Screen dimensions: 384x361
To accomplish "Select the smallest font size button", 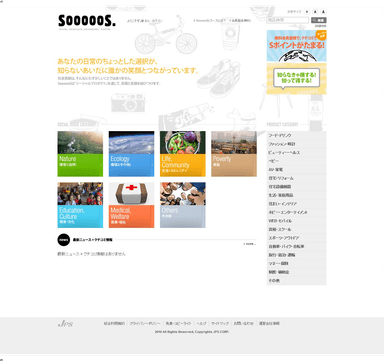I will pyautogui.click(x=307, y=12).
